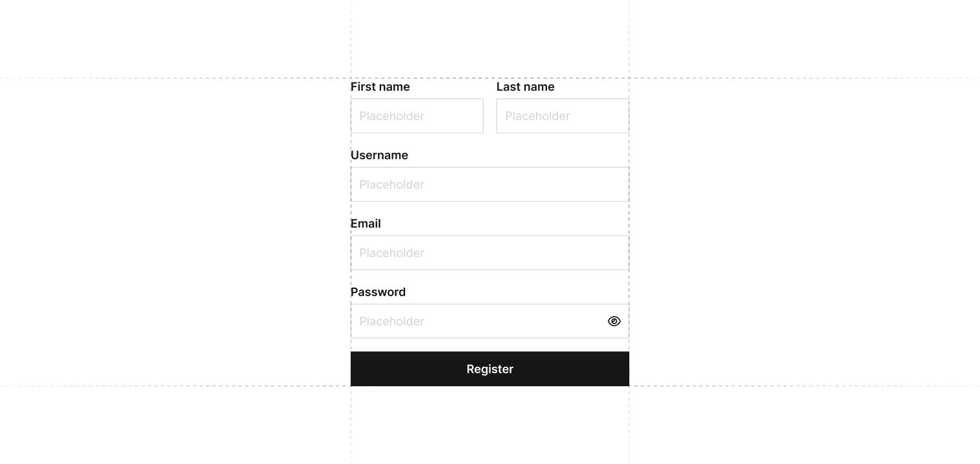Toggle password visibility eye icon
Screen dimensions: 980x464
coord(614,321)
